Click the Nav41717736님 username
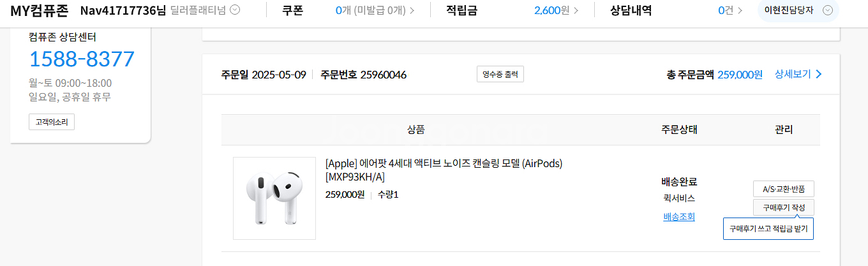 tap(123, 10)
